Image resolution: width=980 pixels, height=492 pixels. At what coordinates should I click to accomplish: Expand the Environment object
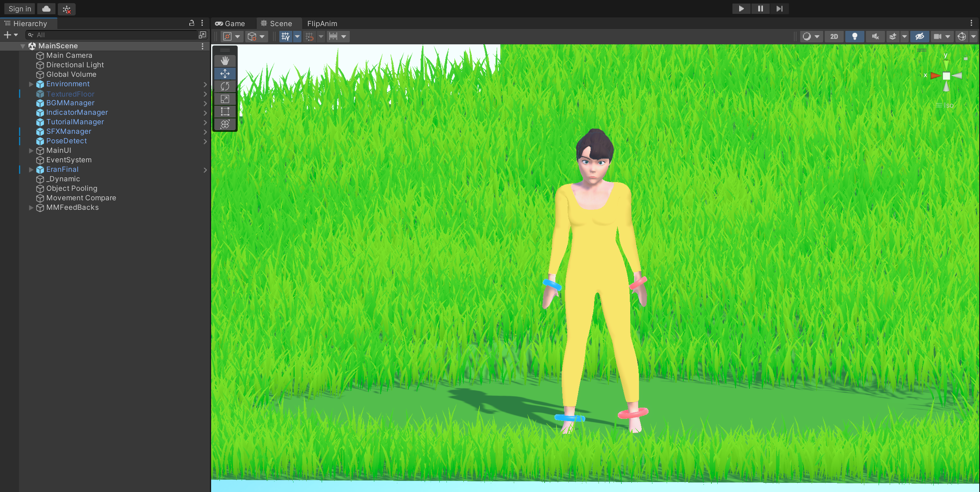pos(31,84)
